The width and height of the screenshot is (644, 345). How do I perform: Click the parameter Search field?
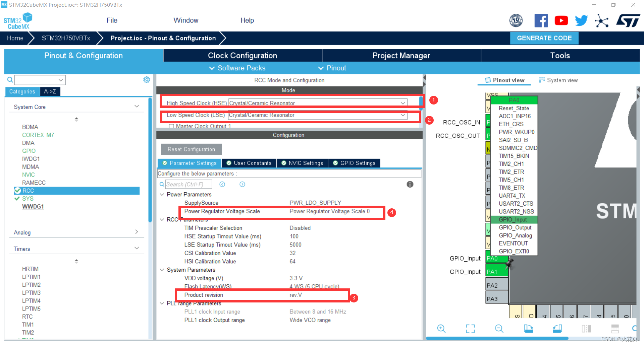pyautogui.click(x=189, y=184)
